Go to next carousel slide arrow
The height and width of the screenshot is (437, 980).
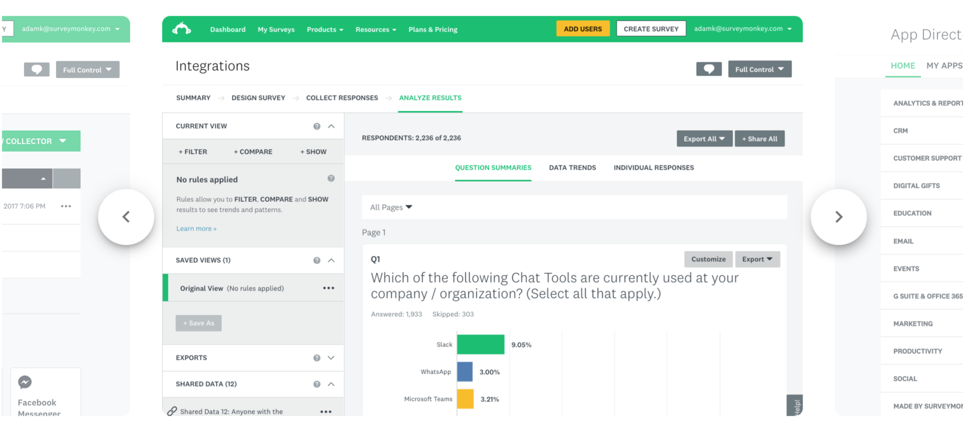838,216
